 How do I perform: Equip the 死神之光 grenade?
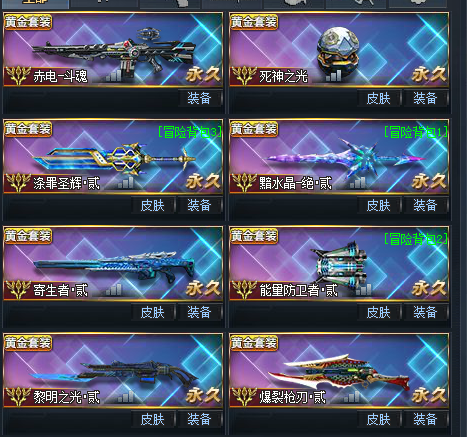coord(425,98)
